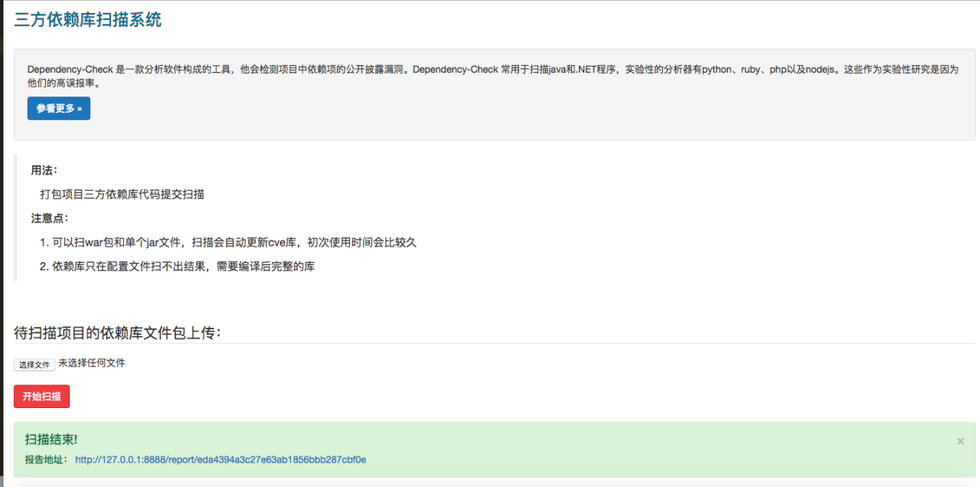Viewport: 980px width, 487px height.
Task: Click the heading 待扫描项目的依赖库文件包上传:
Action: (x=118, y=332)
